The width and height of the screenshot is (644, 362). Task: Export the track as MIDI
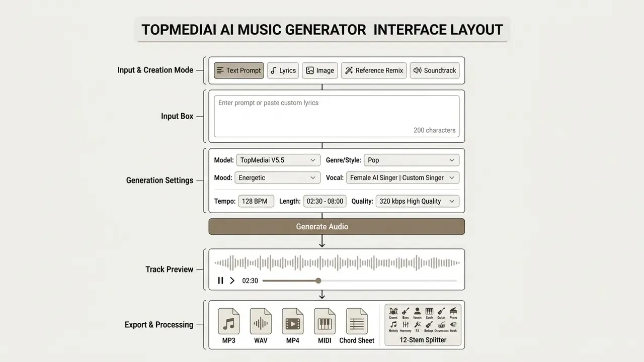point(325,321)
